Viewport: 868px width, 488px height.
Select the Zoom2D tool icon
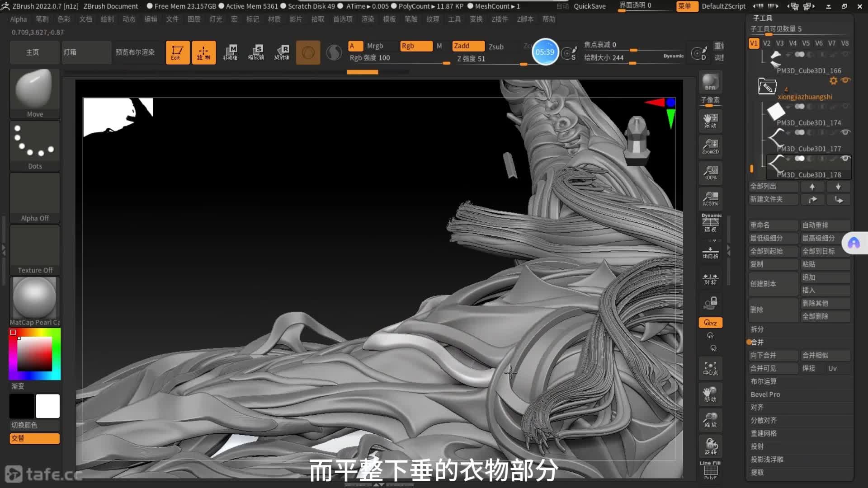tap(710, 146)
